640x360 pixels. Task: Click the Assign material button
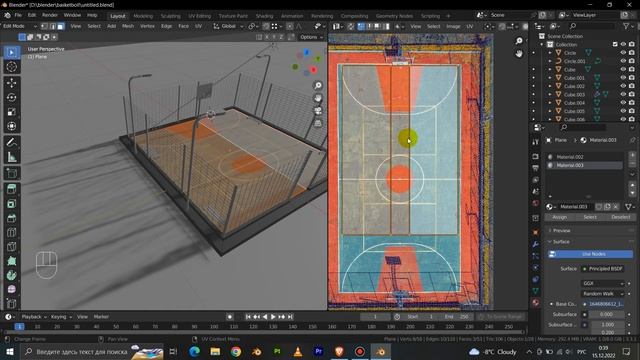click(560, 217)
